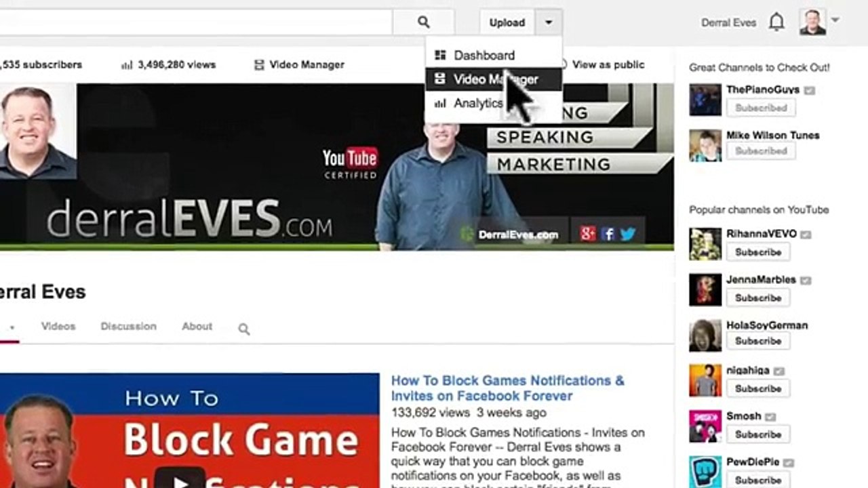
Task: Click the verified badge next to PewDiePie
Action: [789, 463]
